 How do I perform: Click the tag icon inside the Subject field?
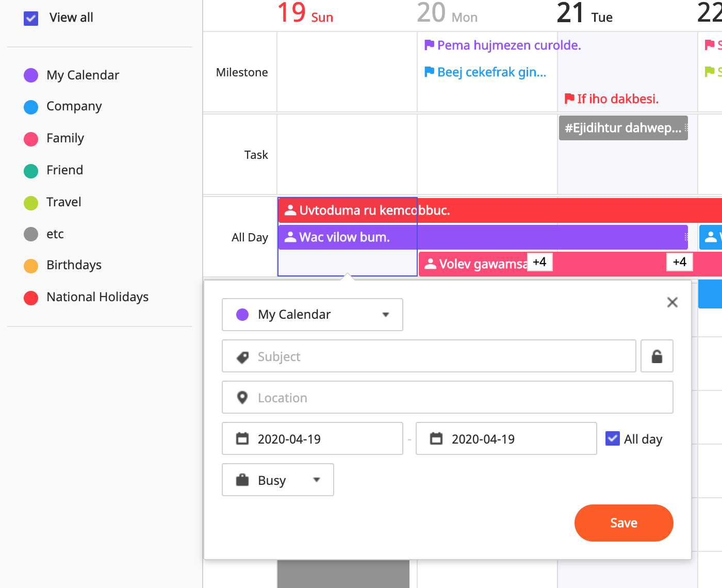[242, 356]
